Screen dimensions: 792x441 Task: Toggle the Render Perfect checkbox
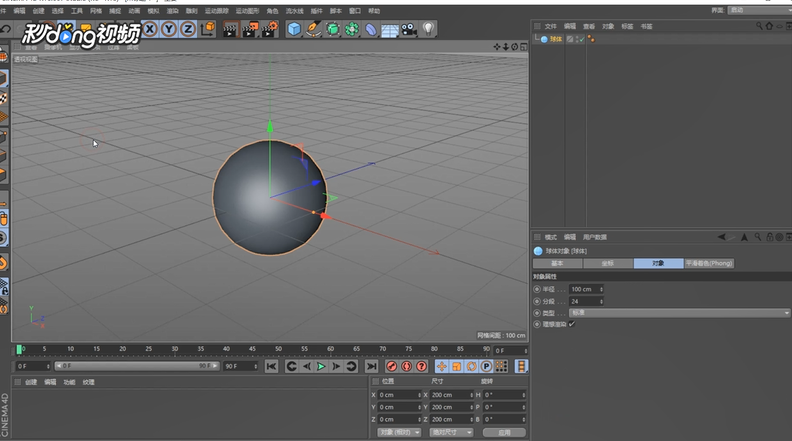click(572, 324)
